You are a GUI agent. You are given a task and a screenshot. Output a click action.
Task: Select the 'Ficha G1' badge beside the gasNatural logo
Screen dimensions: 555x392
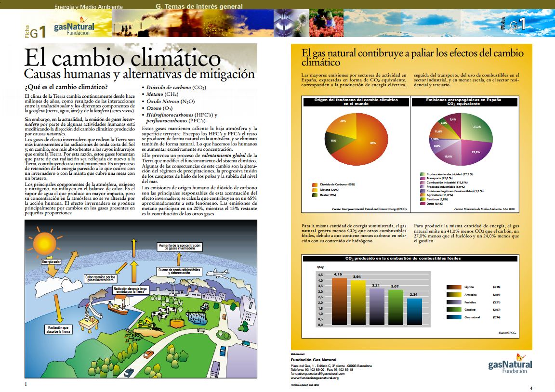point(35,31)
